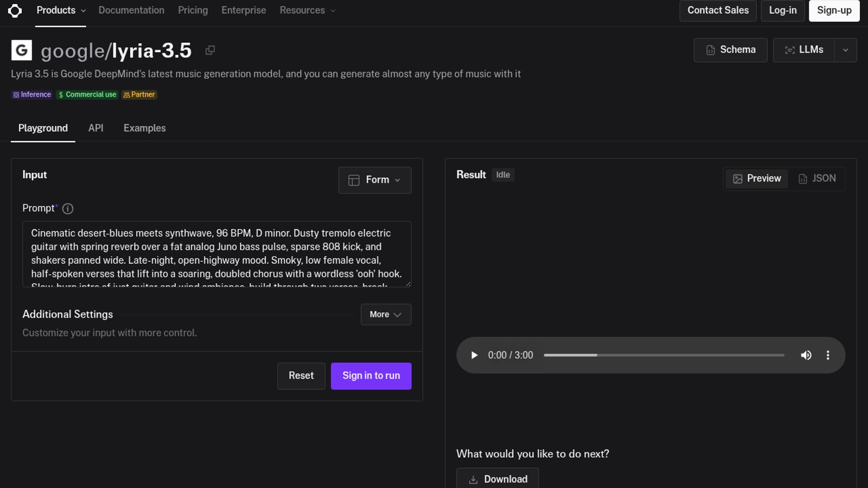Open the Resources dropdown menu
Screen dimensions: 868x488
pyautogui.click(x=307, y=10)
